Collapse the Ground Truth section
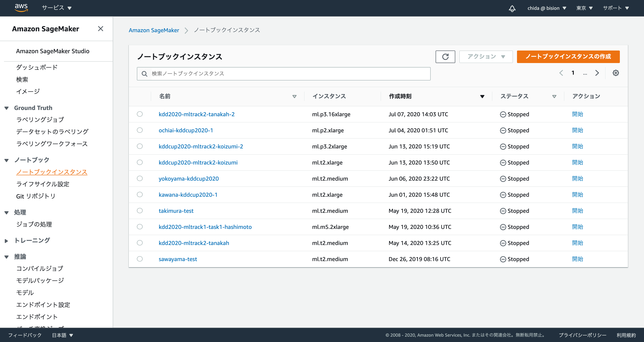Viewport: 644px width, 342px height. 6,108
